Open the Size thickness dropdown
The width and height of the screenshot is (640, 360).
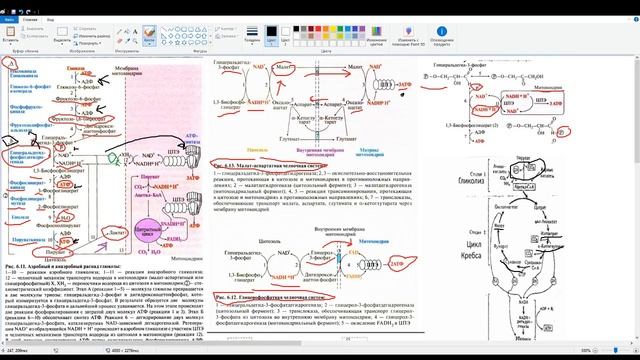click(252, 36)
